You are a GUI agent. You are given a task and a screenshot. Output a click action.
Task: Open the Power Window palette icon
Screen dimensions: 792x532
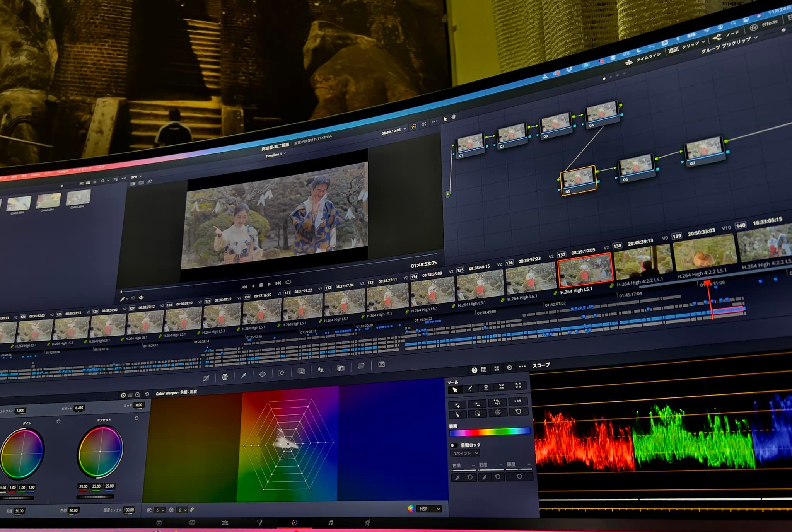[x=262, y=374]
